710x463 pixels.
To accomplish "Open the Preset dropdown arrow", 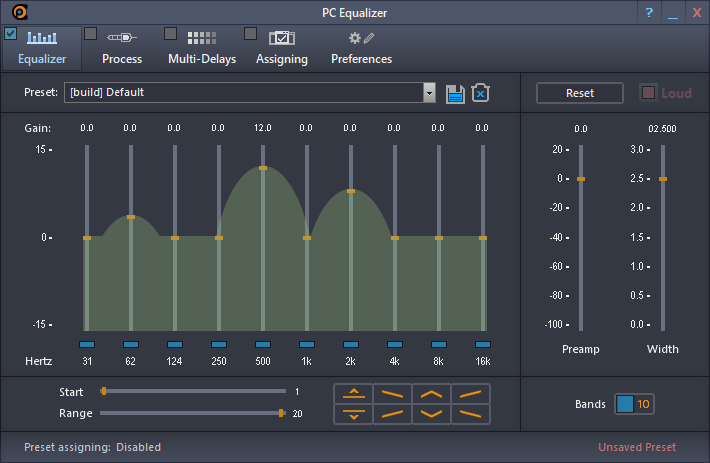I will click(x=429, y=93).
